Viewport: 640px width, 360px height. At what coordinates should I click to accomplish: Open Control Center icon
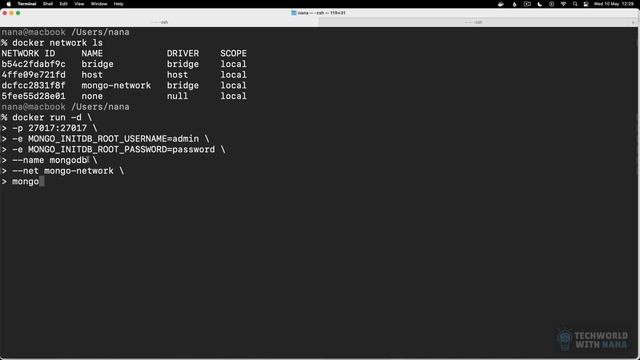(x=586, y=4)
